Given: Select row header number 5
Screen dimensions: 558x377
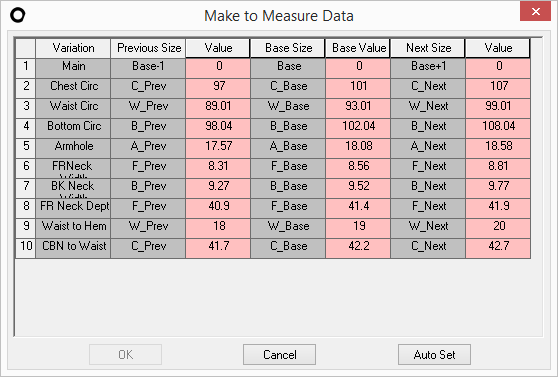Looking at the screenshot, I should [26, 146].
